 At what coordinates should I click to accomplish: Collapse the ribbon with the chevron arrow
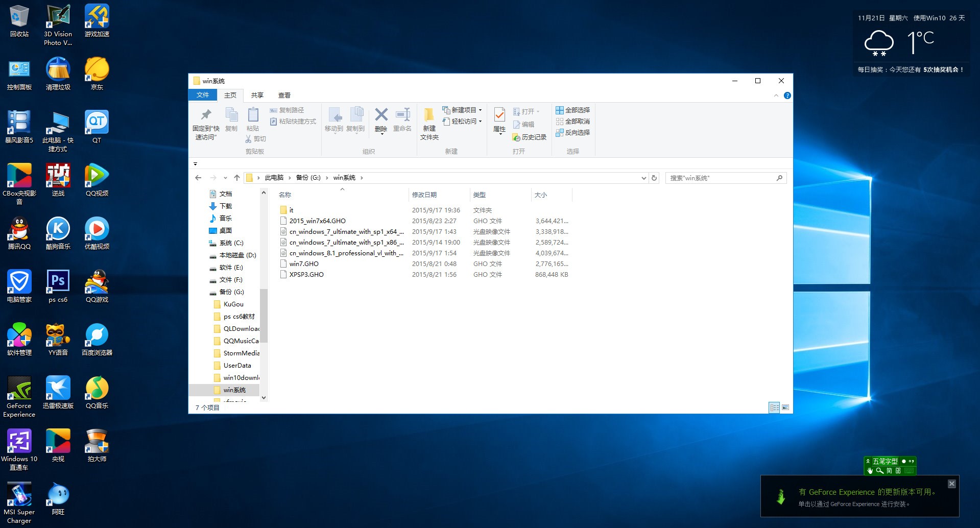tap(776, 95)
